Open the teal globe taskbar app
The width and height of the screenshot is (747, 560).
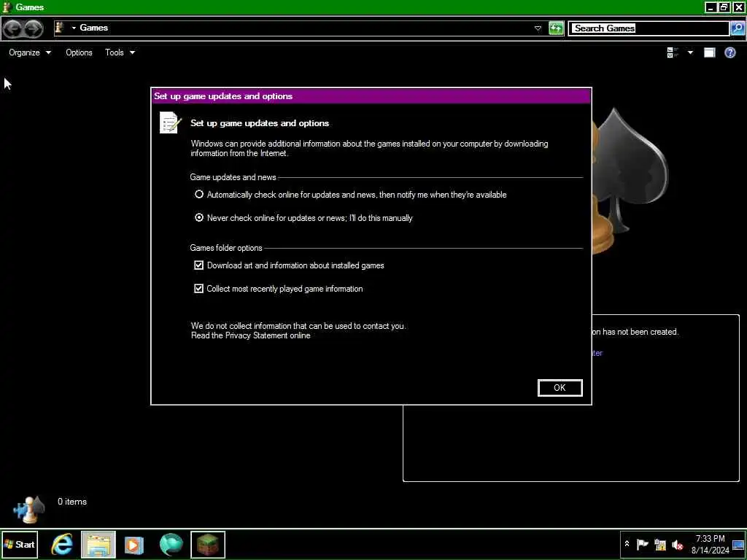pyautogui.click(x=171, y=544)
